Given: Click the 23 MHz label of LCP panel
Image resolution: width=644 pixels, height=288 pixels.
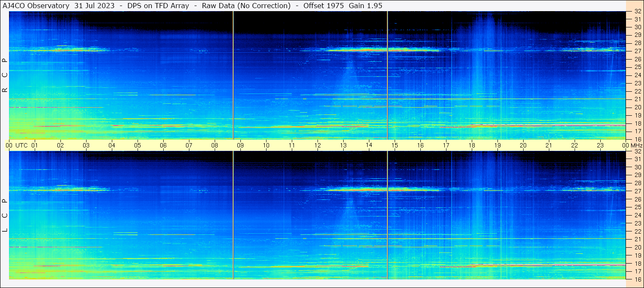Looking at the screenshot, I should point(637,223).
